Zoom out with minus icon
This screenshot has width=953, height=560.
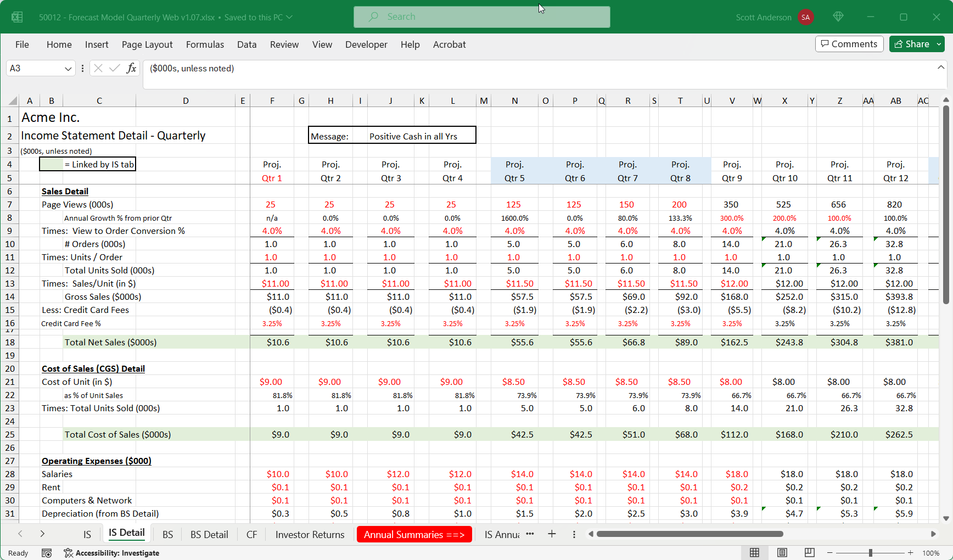click(830, 553)
